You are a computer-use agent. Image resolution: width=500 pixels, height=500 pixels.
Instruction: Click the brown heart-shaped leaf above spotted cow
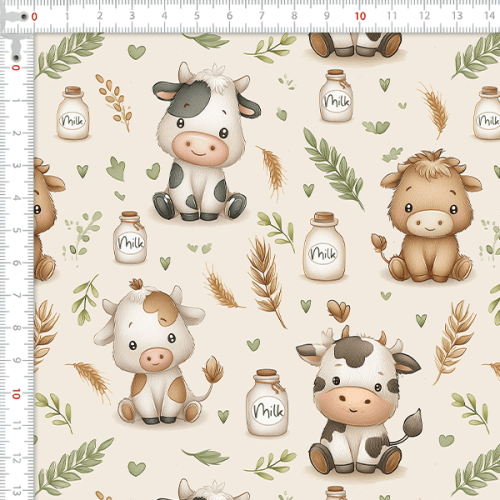point(339,311)
